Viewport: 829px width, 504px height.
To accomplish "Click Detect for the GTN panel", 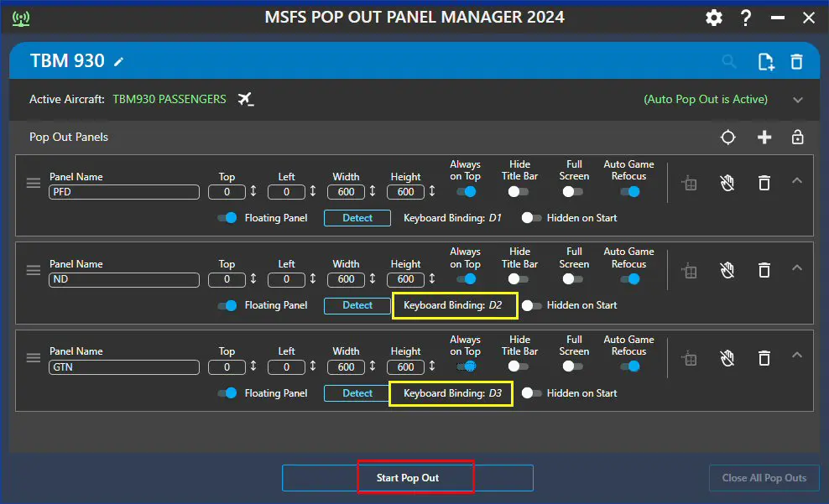I will tap(357, 393).
